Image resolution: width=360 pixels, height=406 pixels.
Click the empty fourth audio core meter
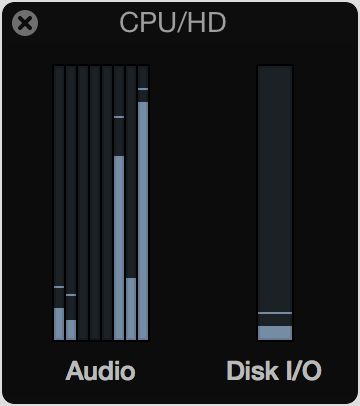click(95, 203)
